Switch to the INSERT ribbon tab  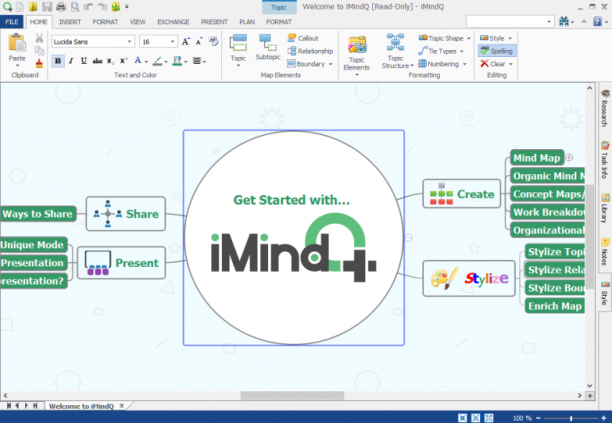pos(70,22)
